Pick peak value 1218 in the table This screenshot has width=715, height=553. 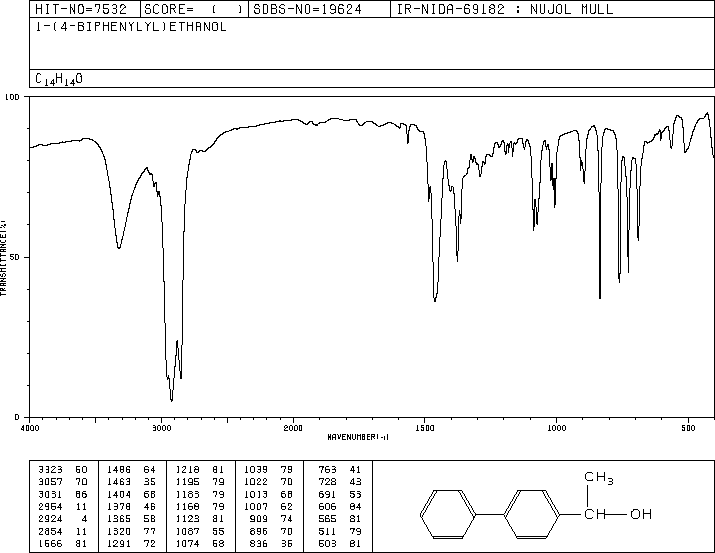187,470
